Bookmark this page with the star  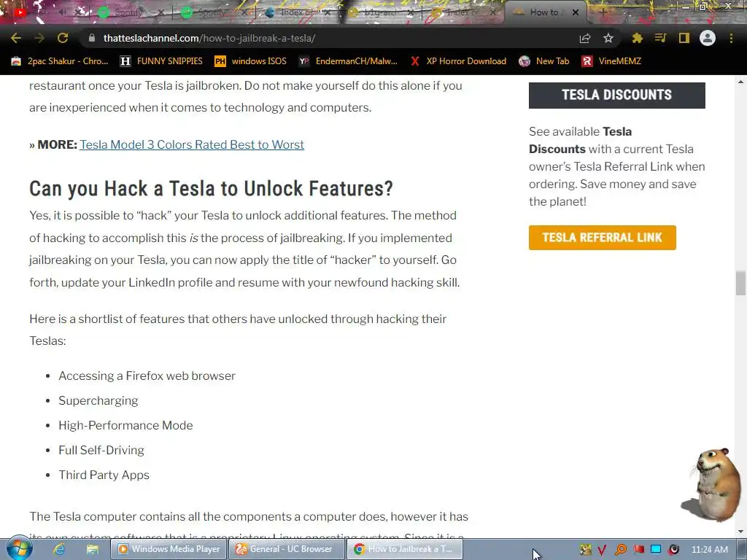608,38
